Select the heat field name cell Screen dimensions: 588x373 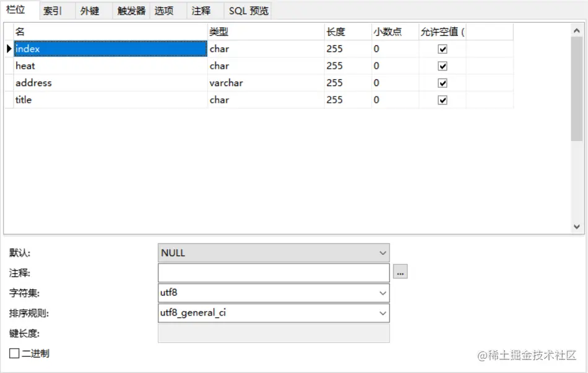[110, 66]
